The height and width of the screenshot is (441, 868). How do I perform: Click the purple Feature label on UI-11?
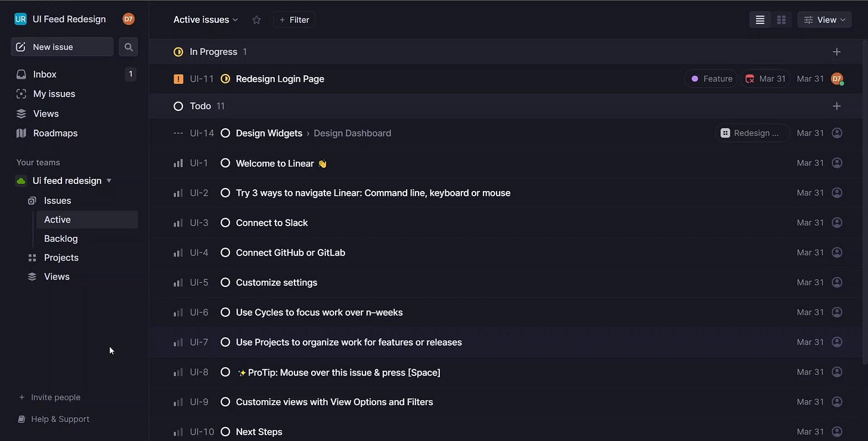[711, 79]
